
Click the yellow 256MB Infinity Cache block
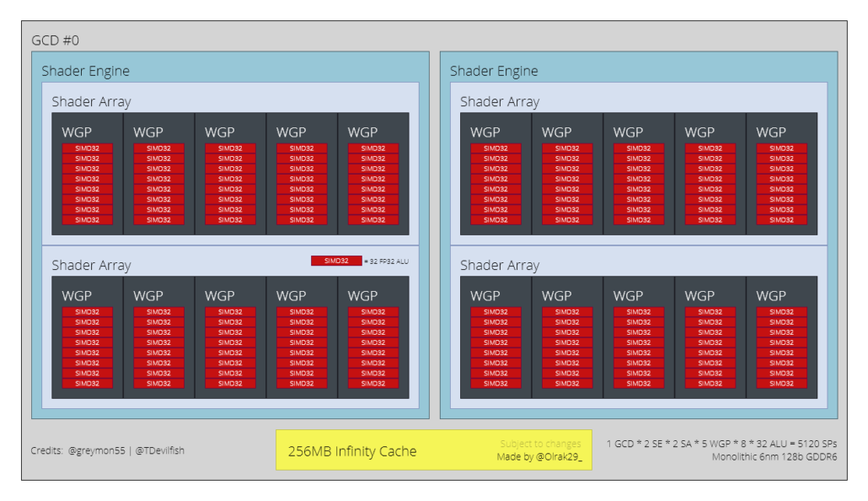[x=434, y=450]
